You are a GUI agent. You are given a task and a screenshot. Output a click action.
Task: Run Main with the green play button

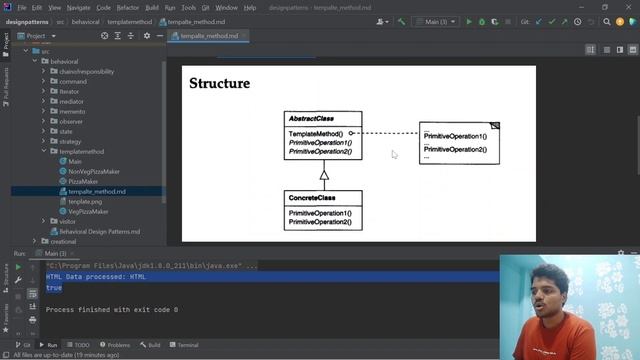469,22
